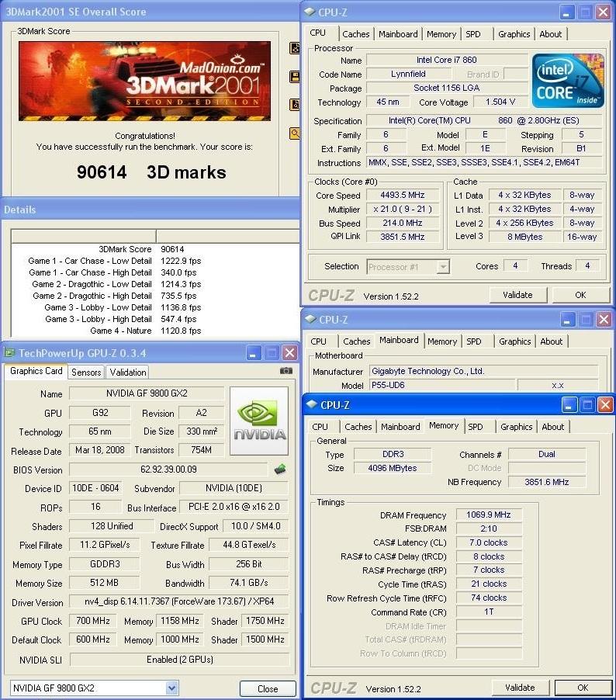Viewport: 616px width, 700px height.
Task: Open the SPD tab in the top CPU-Z window
Action: click(x=473, y=34)
